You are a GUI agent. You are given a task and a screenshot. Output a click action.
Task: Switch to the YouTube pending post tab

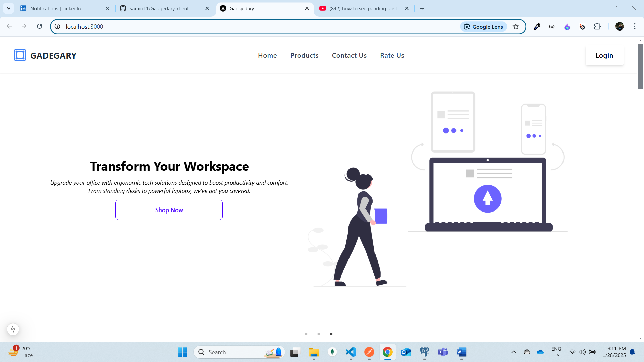click(364, 8)
